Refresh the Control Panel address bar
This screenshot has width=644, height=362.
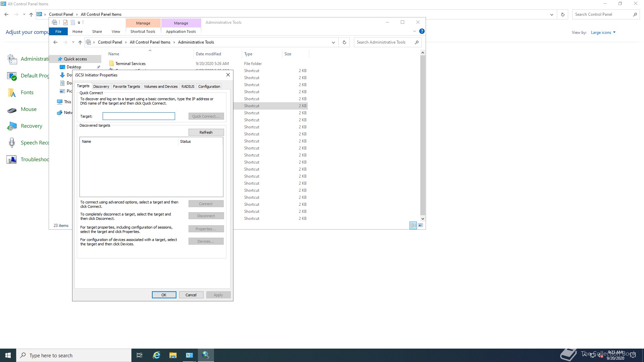tap(563, 14)
